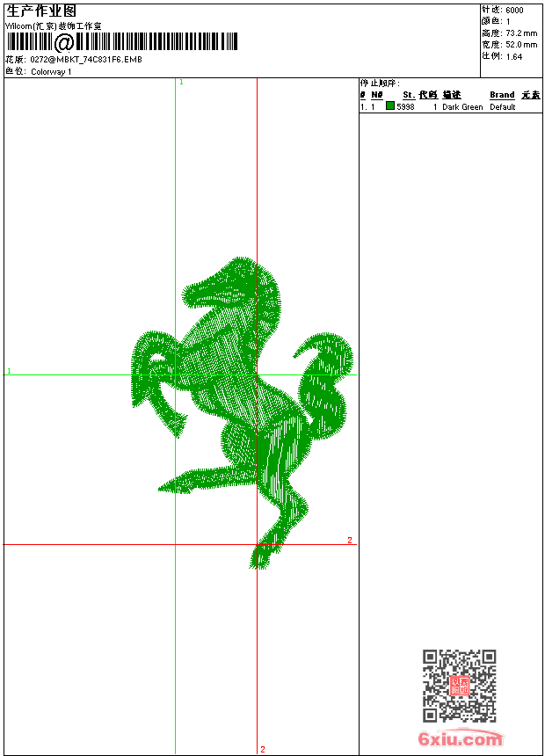Image resolution: width=545 pixels, height=756 pixels.
Task: Select the stitch value '5998' in the row
Action: 405,107
